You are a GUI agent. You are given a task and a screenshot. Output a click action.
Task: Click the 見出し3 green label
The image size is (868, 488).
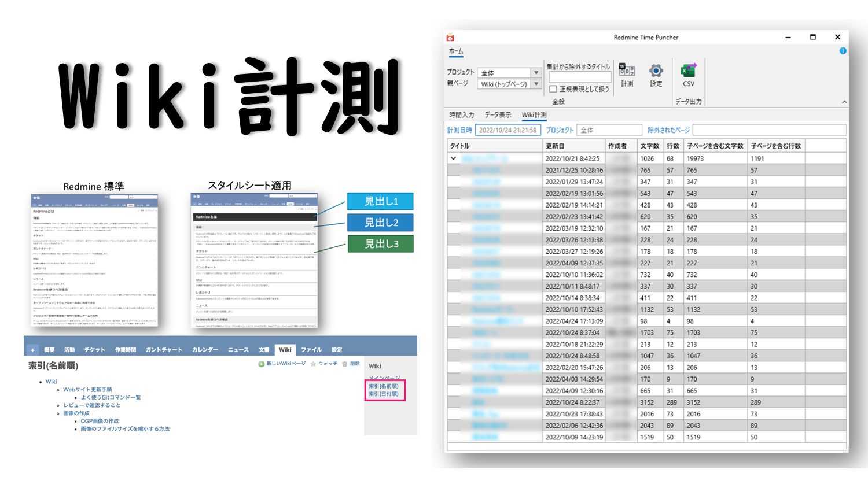[381, 244]
